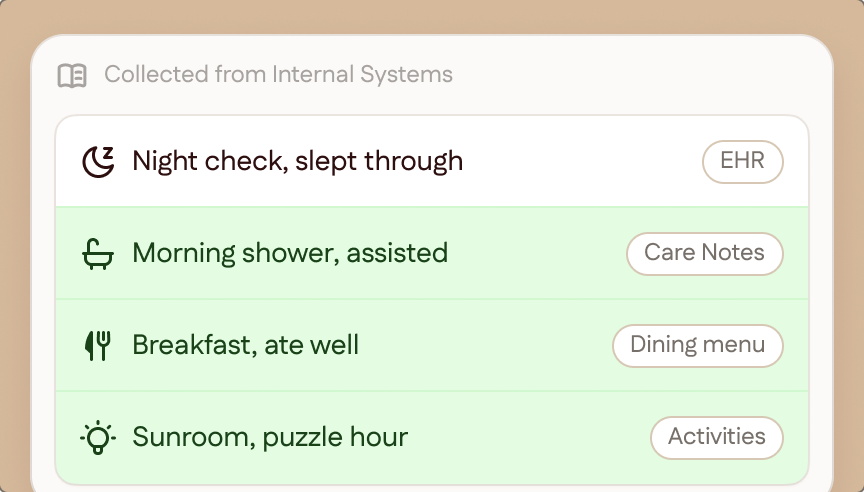Open the EHR source tag

pyautogui.click(x=742, y=161)
